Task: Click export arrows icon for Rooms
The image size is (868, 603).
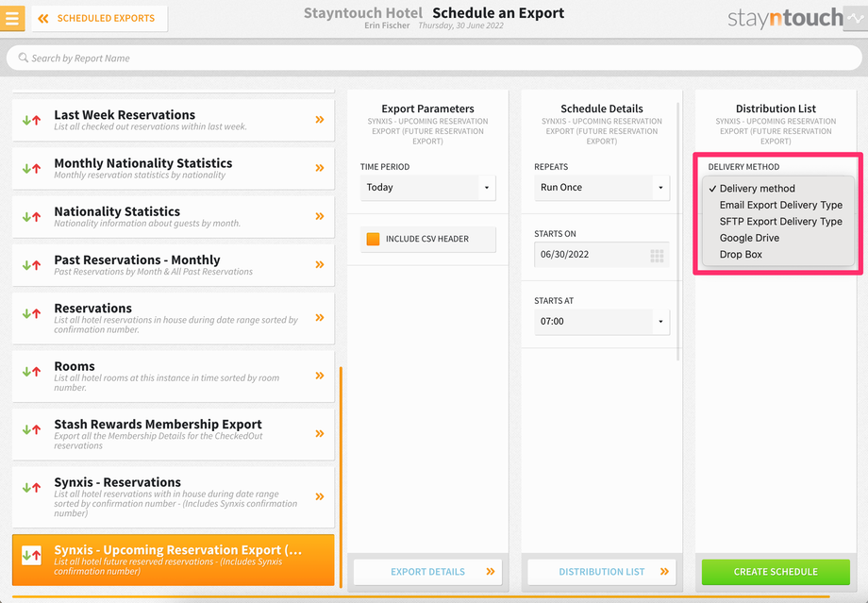Action: click(x=31, y=372)
